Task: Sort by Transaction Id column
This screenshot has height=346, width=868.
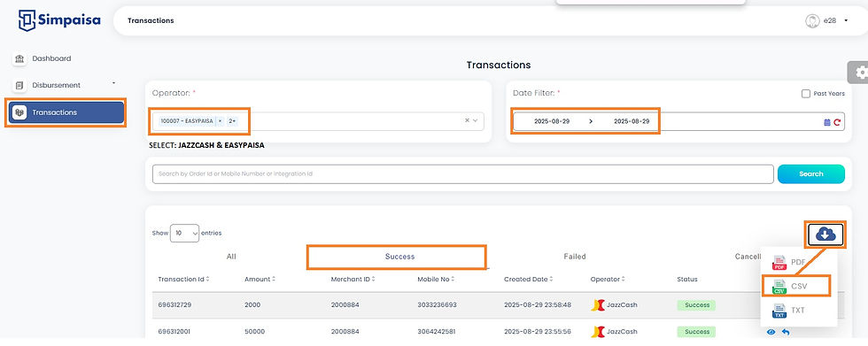Action: coord(183,280)
